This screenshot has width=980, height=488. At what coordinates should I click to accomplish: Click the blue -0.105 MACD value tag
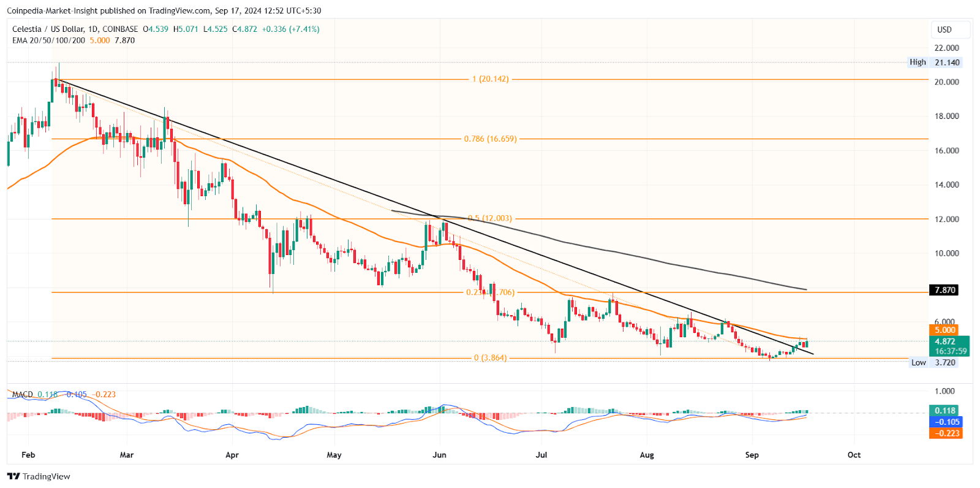(x=946, y=422)
